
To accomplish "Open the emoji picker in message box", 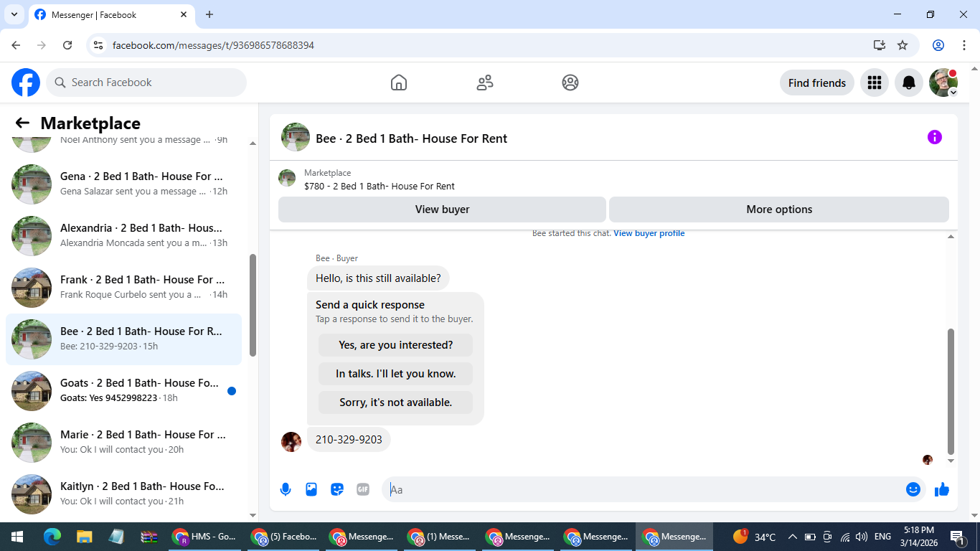I will pyautogui.click(x=913, y=489).
